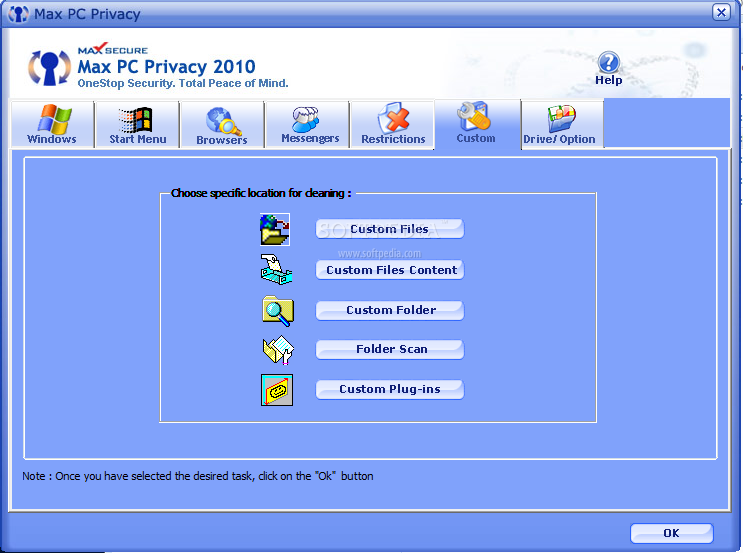Open the Drive/ Option tab
This screenshot has height=553, width=743.
click(562, 125)
